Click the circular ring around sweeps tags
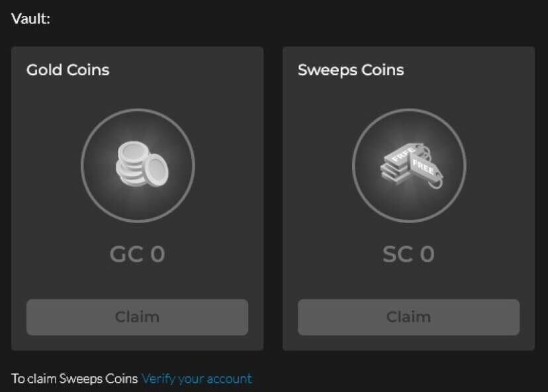The width and height of the screenshot is (548, 392). click(409, 166)
